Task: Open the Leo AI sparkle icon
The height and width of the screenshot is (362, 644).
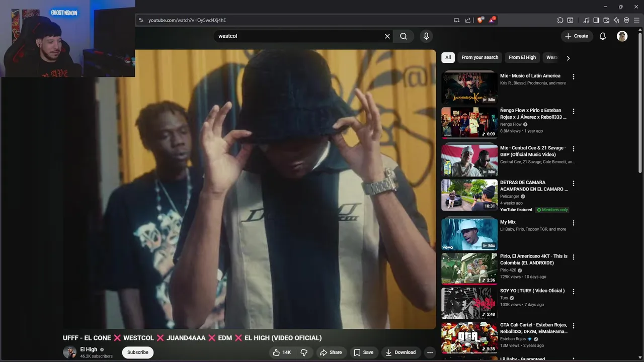Action: [616, 20]
